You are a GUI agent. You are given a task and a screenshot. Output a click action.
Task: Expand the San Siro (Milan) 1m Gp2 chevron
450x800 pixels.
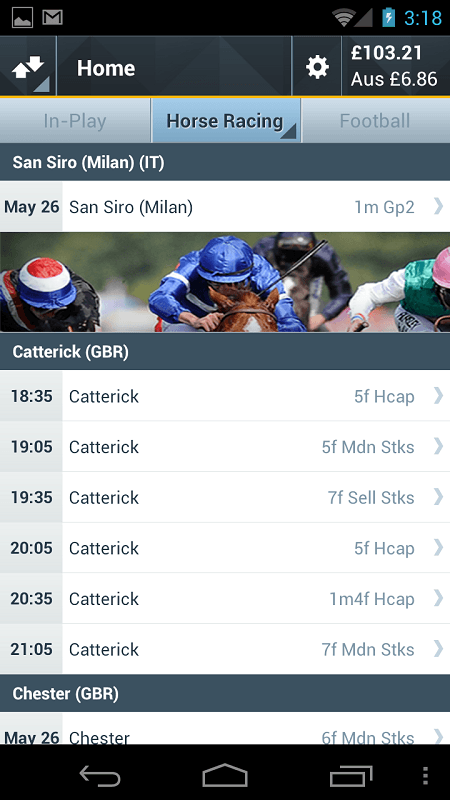click(438, 206)
